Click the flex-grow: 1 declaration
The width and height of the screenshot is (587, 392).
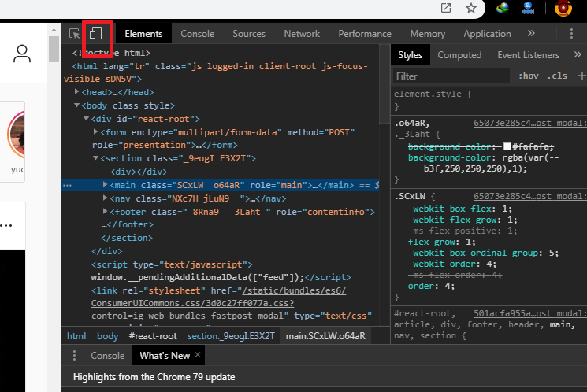pyautogui.click(x=442, y=242)
